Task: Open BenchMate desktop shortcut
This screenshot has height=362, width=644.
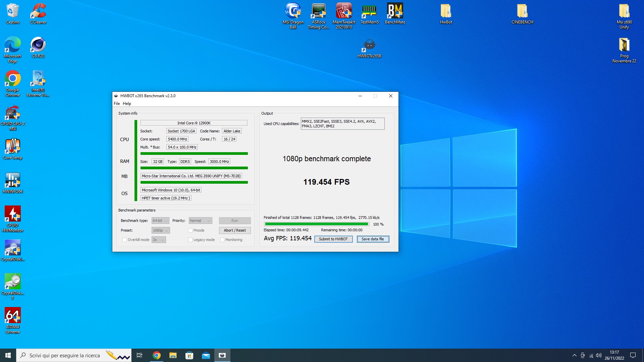Action: tap(395, 14)
